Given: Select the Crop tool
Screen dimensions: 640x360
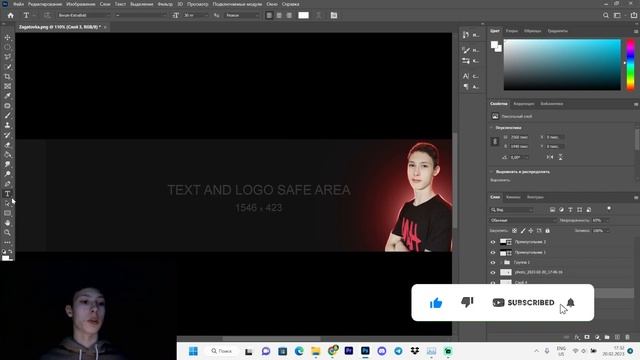Looking at the screenshot, I should (x=7, y=77).
